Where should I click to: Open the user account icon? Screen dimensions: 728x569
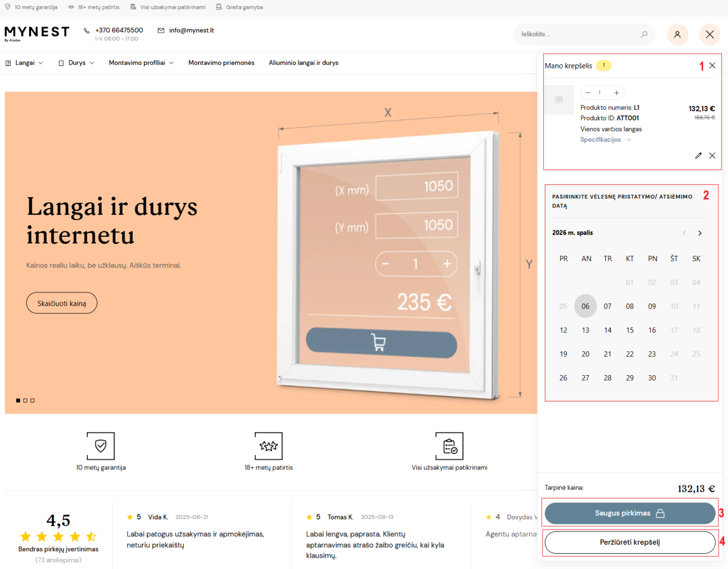click(677, 34)
